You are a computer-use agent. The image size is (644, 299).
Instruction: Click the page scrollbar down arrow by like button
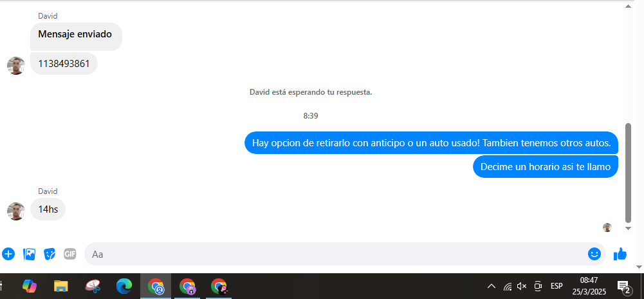[x=639, y=267]
